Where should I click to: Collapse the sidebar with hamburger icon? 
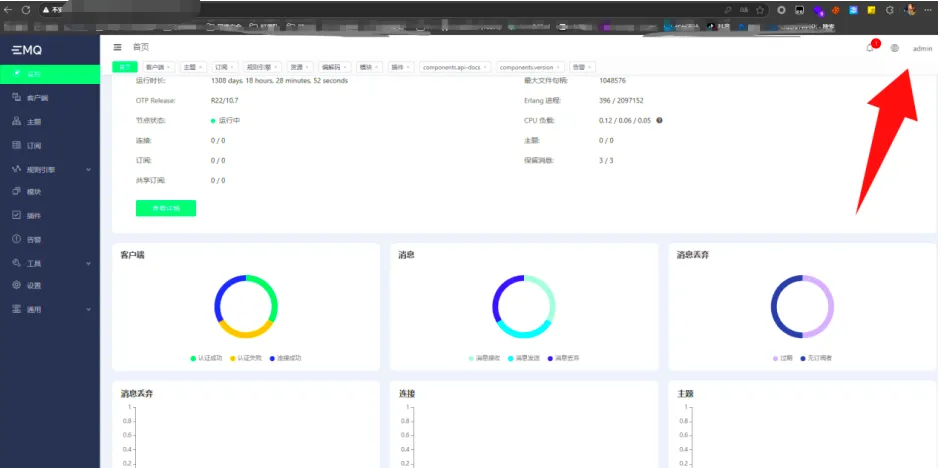tap(118, 47)
